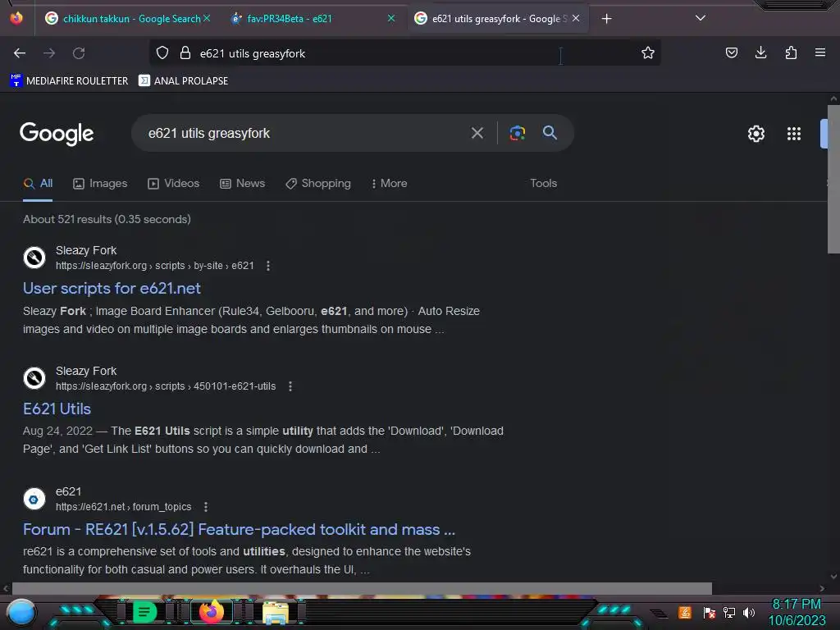Open the volume control in system tray

[x=749, y=612]
